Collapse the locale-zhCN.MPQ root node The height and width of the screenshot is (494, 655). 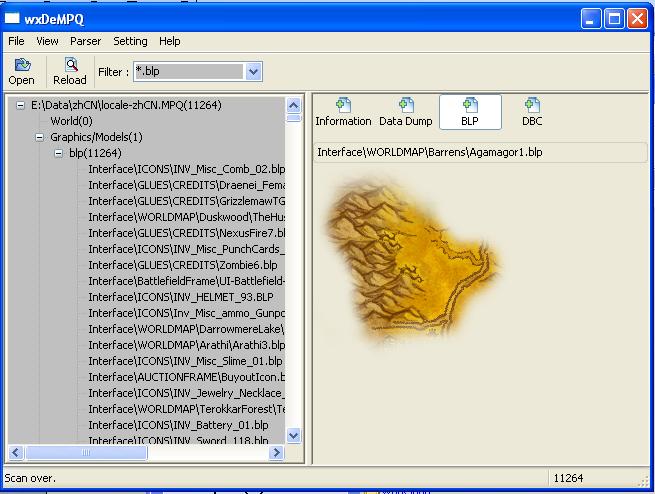(x=20, y=105)
